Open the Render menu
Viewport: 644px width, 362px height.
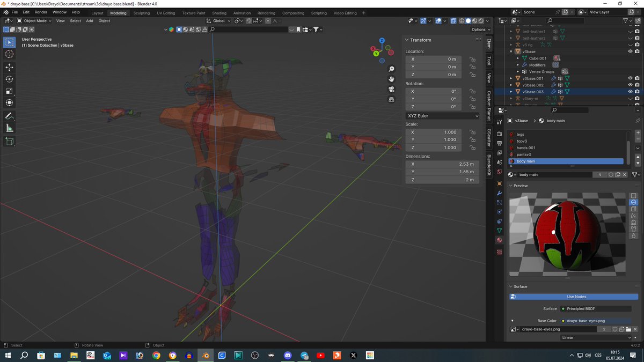[41, 12]
